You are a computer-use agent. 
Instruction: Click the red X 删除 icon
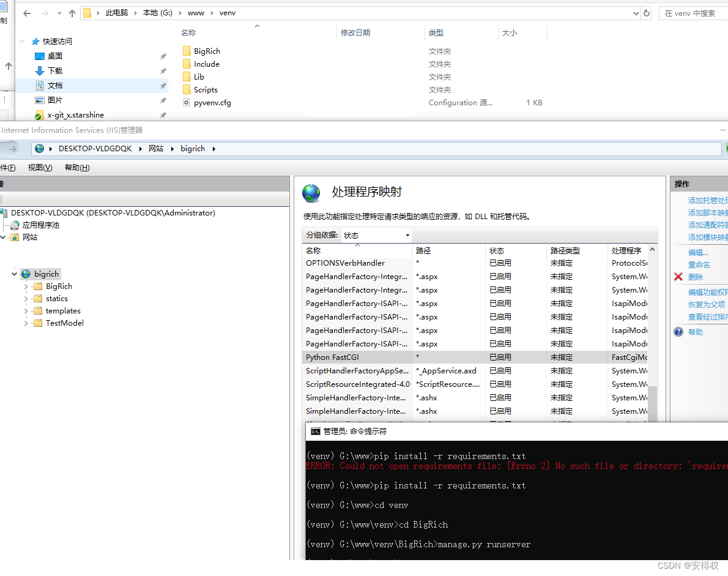click(x=678, y=277)
